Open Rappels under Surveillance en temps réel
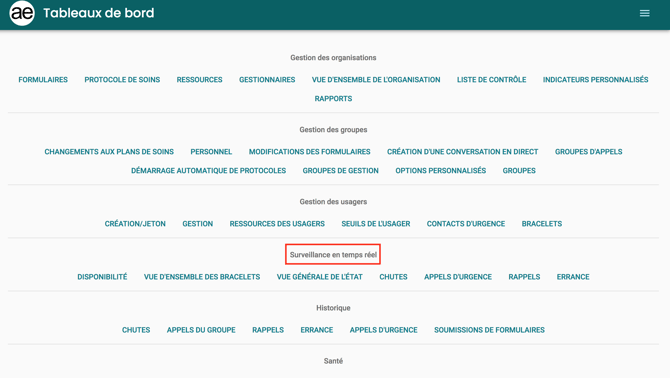670x378 pixels. pyautogui.click(x=524, y=277)
